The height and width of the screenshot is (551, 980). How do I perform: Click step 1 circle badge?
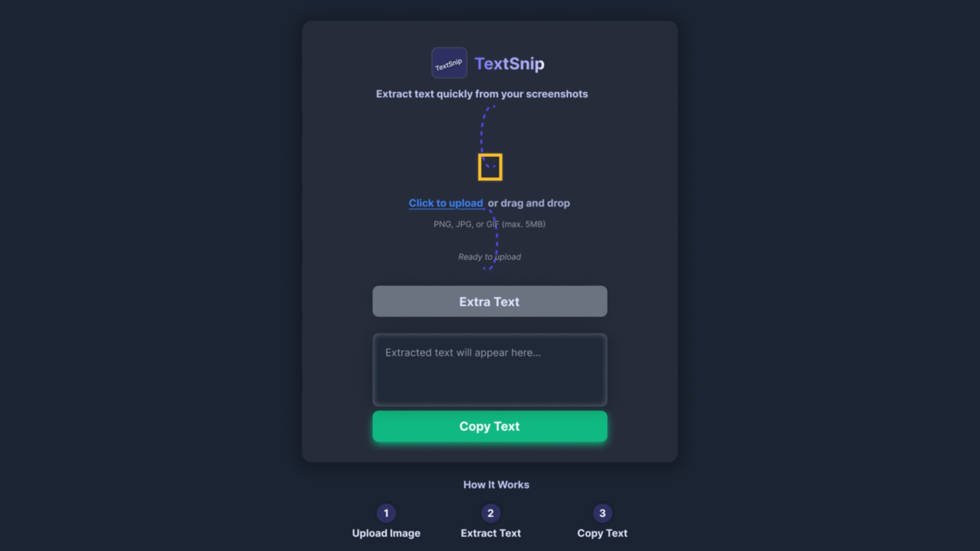386,513
